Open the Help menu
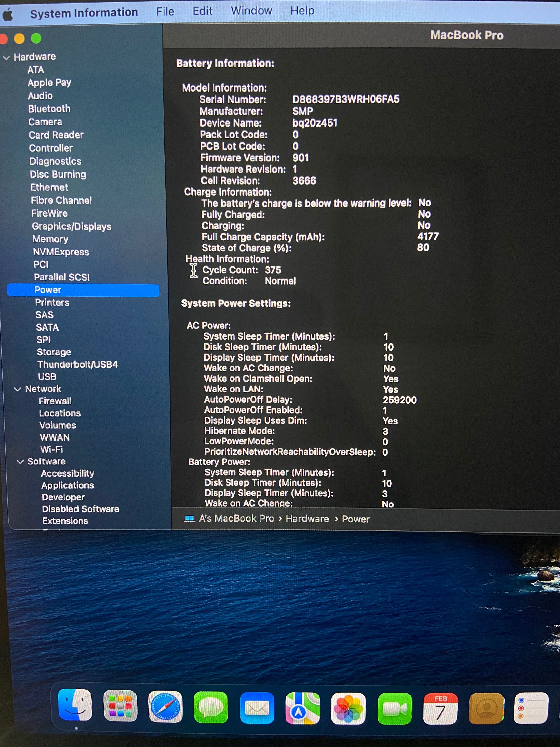560x747 pixels. click(x=302, y=11)
